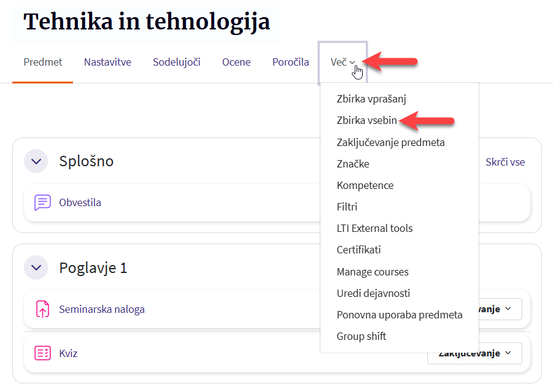Choose Zbirka vprašanj menu entry
This screenshot has width=553, height=392.
click(x=371, y=99)
